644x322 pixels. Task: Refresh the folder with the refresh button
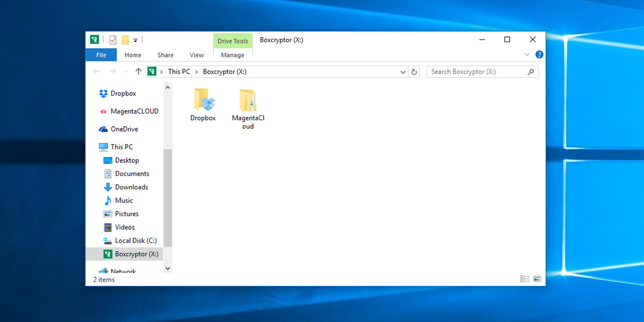click(x=414, y=71)
